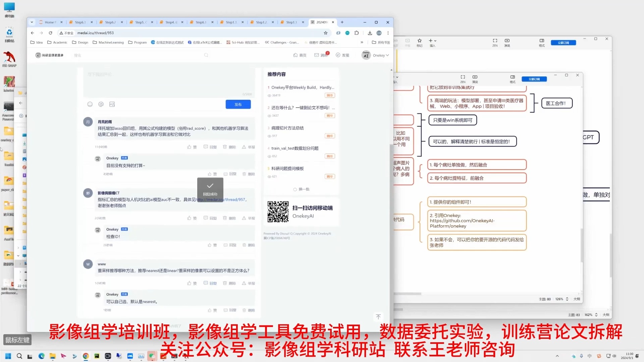Open the Chrome extensions puzzle icon
This screenshot has height=362, width=644.
click(x=357, y=33)
